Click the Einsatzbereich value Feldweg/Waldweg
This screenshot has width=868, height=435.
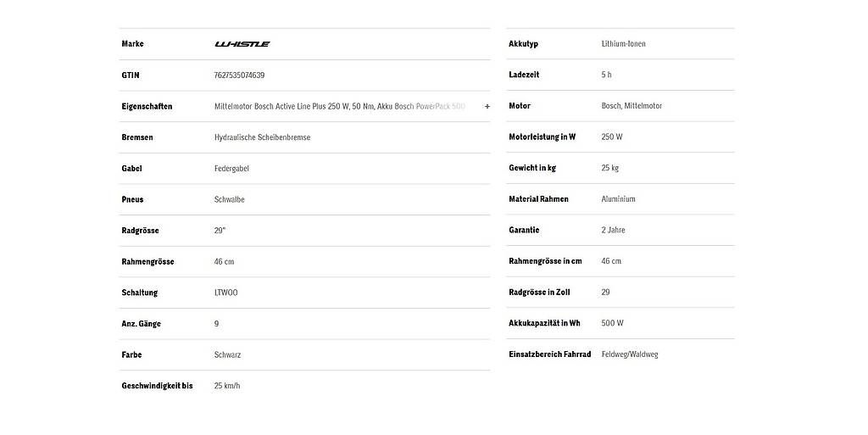pos(630,354)
